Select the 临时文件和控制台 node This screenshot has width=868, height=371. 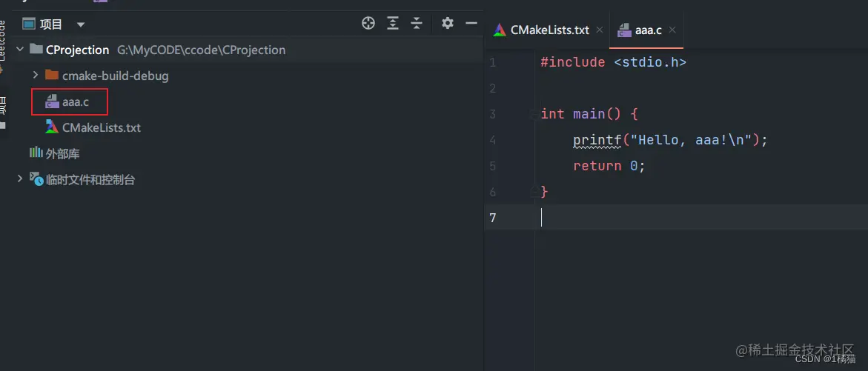(x=90, y=180)
